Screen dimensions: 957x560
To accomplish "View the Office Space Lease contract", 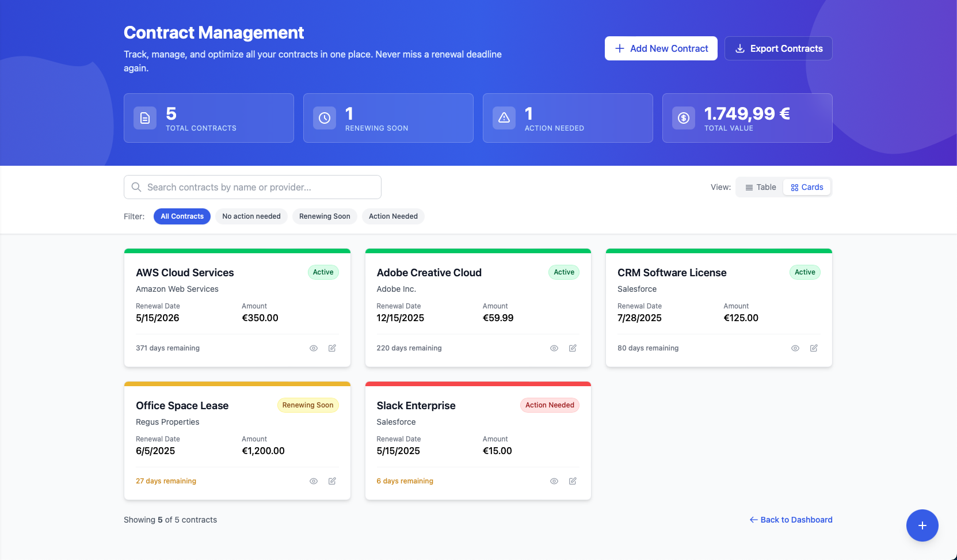I will 314,481.
